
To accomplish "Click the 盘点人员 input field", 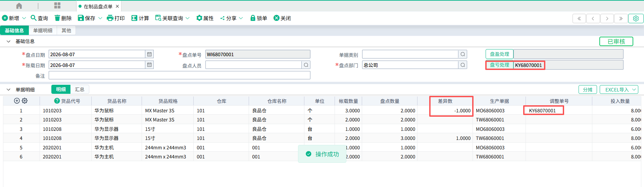I will click(253, 65).
